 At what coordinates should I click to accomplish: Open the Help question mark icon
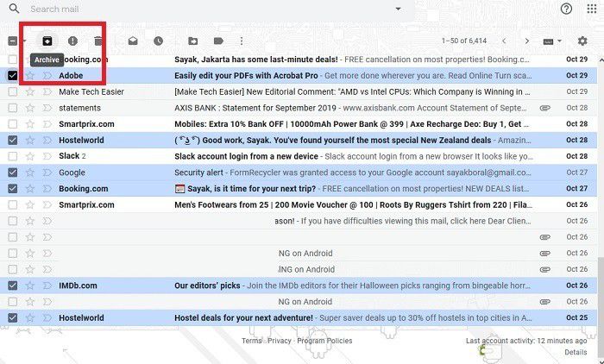[566, 9]
